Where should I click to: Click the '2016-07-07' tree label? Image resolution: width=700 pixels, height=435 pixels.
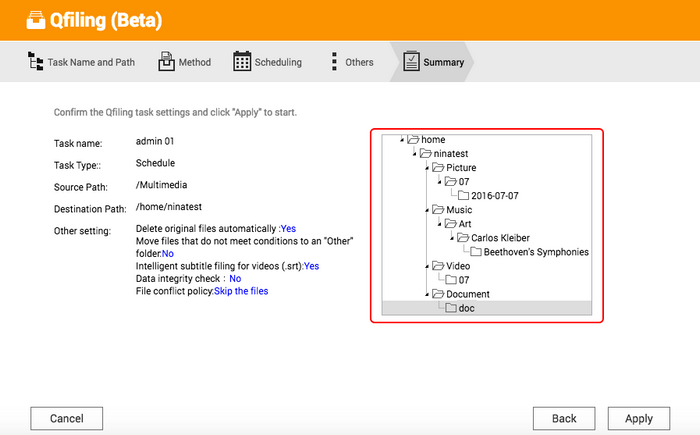coord(495,196)
